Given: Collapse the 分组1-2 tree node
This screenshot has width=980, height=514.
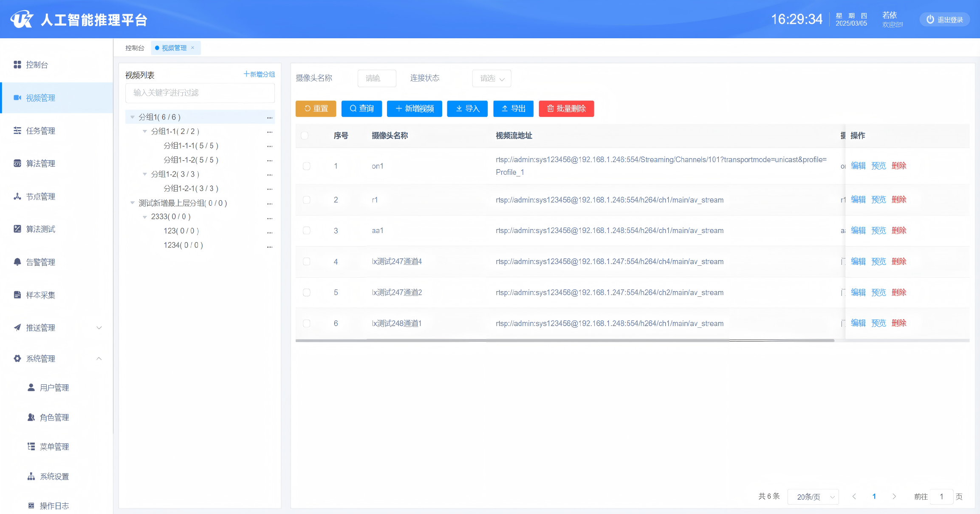Looking at the screenshot, I should point(145,174).
